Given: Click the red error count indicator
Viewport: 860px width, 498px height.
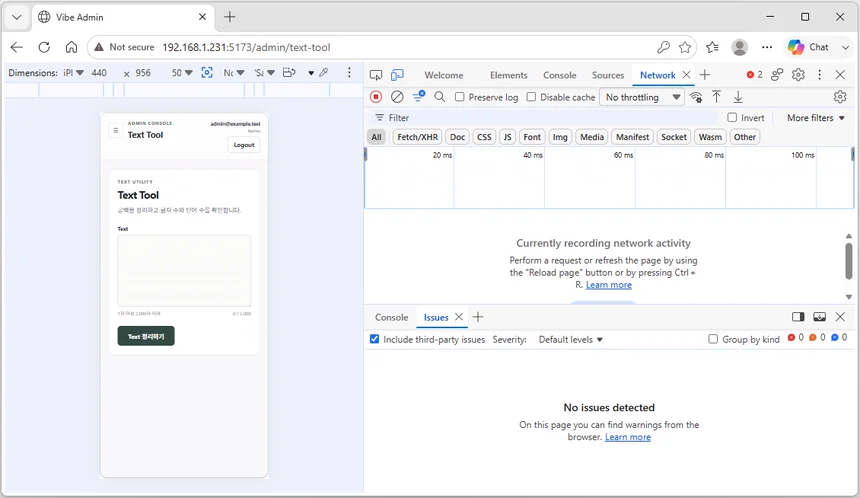Looking at the screenshot, I should click(x=755, y=75).
